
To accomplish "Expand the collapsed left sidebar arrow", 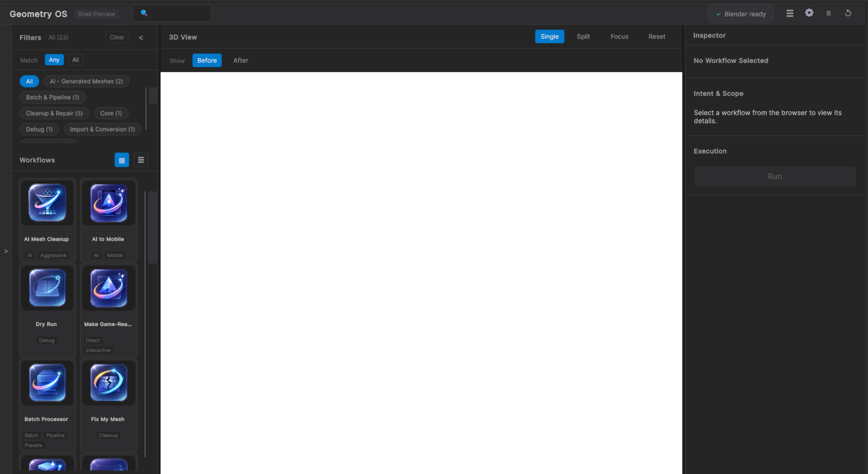I will [6, 251].
